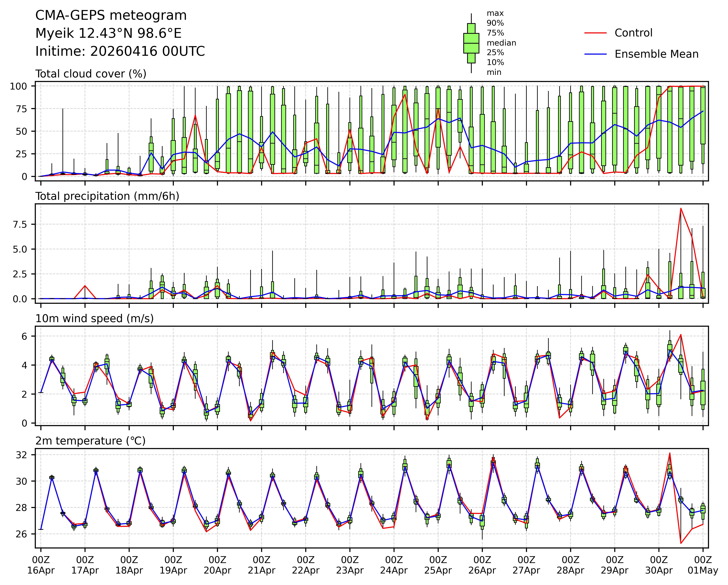Click the '2m temperature (℃)' panel title

[91, 441]
